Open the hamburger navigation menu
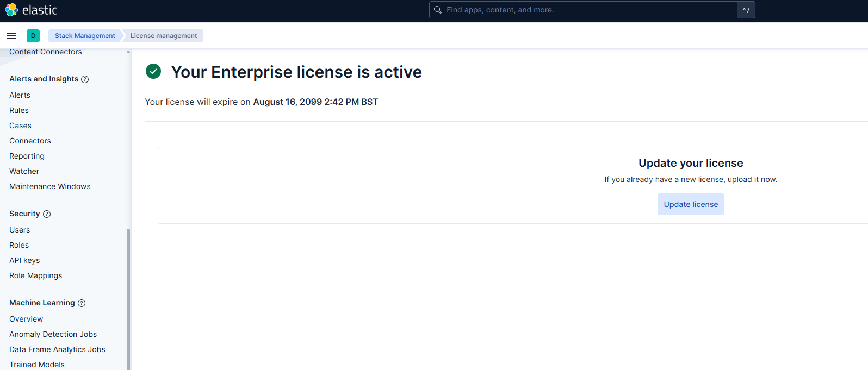868x370 pixels. 11,36
